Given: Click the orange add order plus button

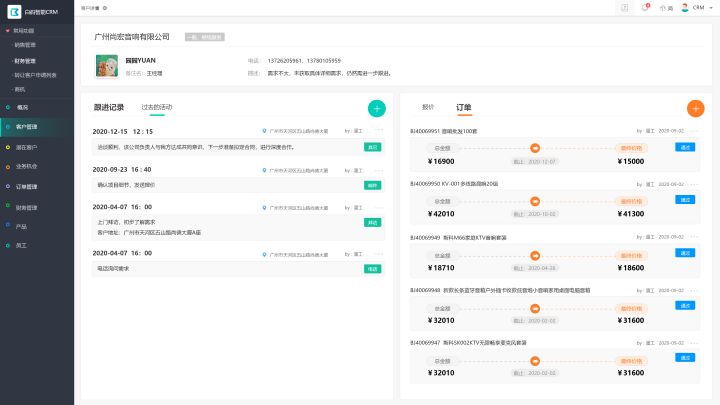Looking at the screenshot, I should [695, 108].
